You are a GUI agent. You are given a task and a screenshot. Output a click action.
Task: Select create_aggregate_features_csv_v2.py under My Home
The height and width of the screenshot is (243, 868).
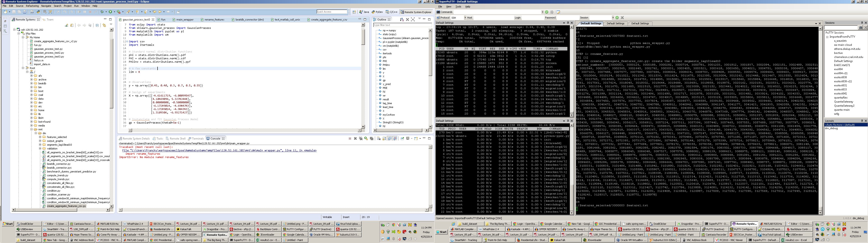[55, 41]
